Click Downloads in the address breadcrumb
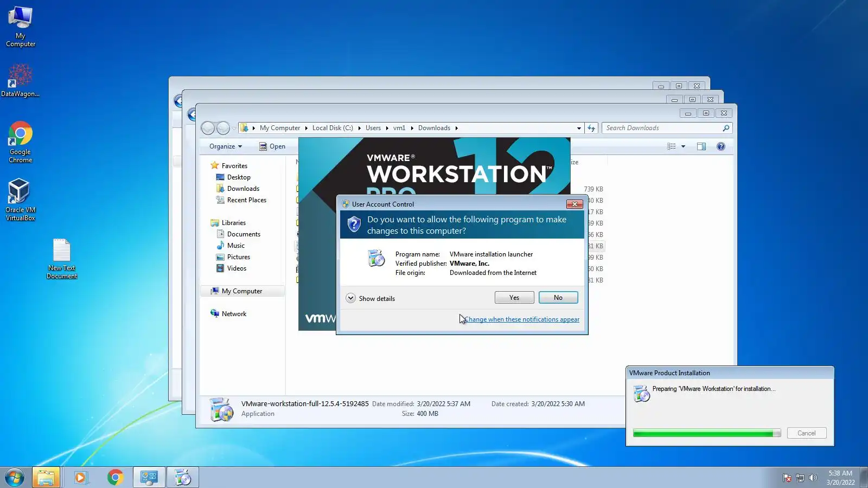This screenshot has height=488, width=868. pyautogui.click(x=434, y=128)
